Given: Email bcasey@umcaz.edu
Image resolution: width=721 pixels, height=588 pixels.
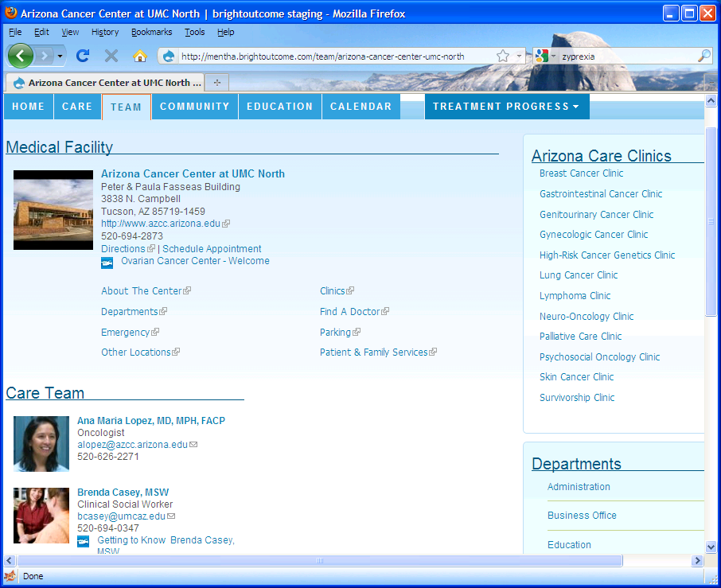Looking at the screenshot, I should (x=122, y=516).
